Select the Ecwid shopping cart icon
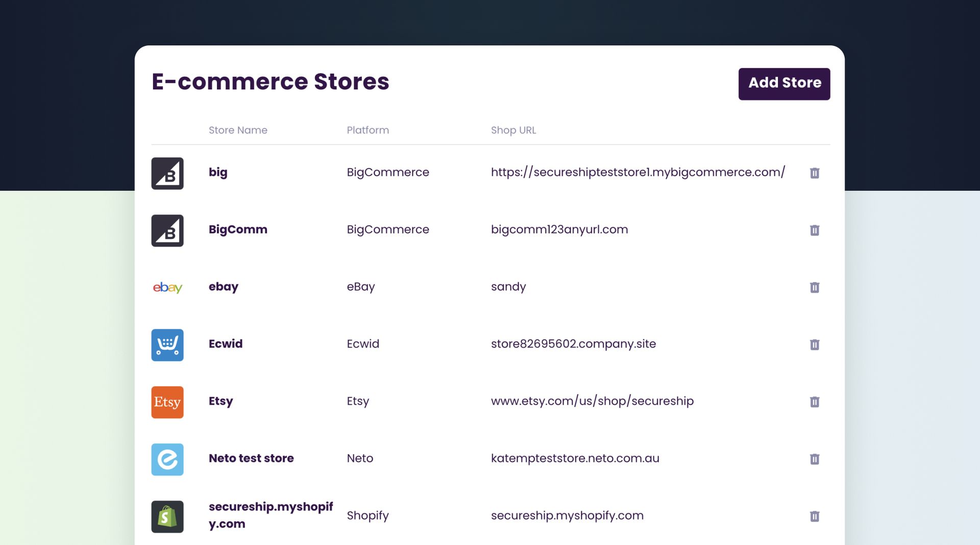The width and height of the screenshot is (980, 545). click(x=167, y=345)
